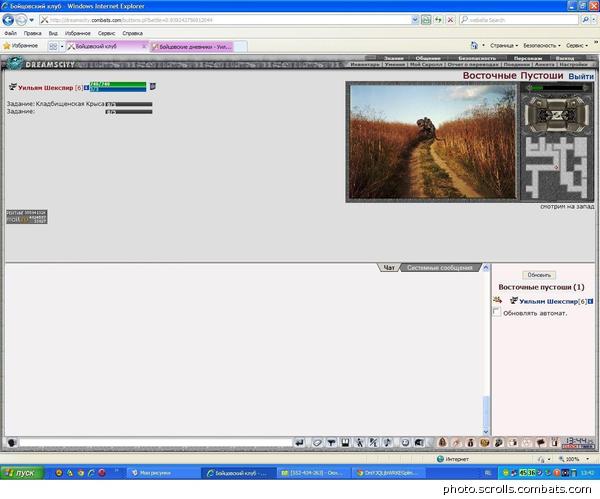
Task: Click the dark flag icon on pink bar
Action: coord(541,443)
